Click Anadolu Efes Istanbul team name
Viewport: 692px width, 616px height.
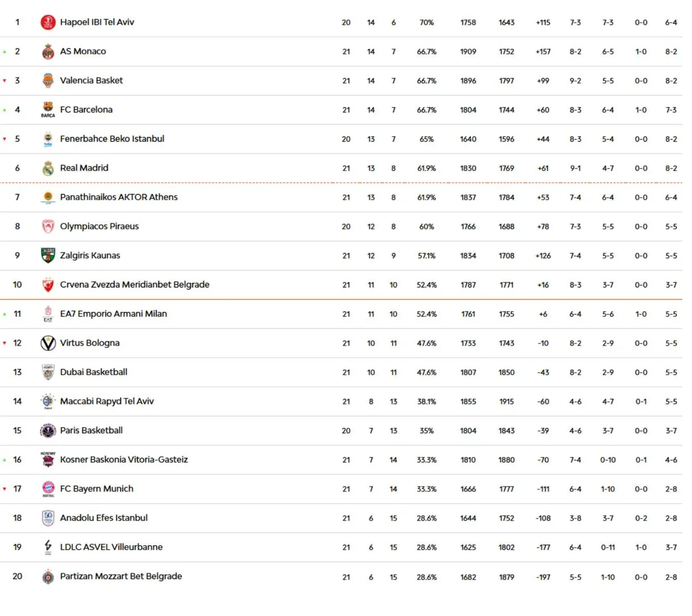coord(104,518)
